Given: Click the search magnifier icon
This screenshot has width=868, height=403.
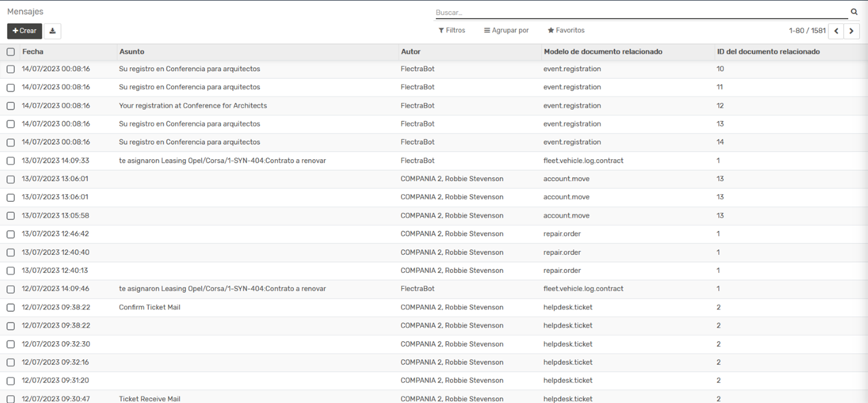Looking at the screenshot, I should (854, 12).
